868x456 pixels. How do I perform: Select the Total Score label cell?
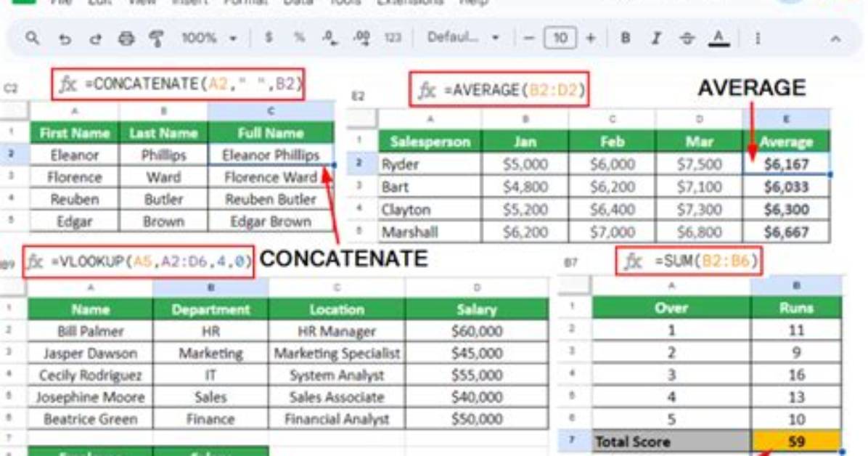click(x=671, y=441)
